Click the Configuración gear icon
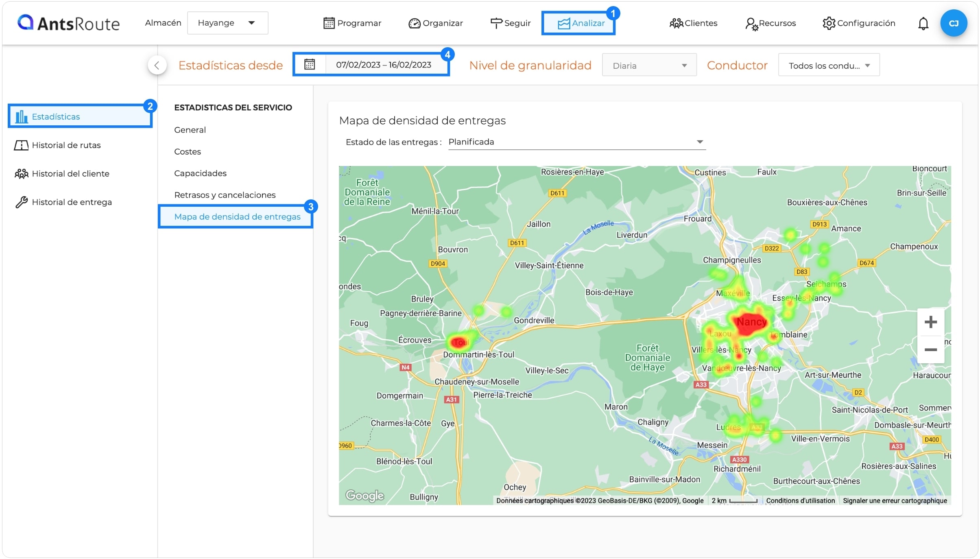This screenshot has width=980, height=559. [x=829, y=23]
